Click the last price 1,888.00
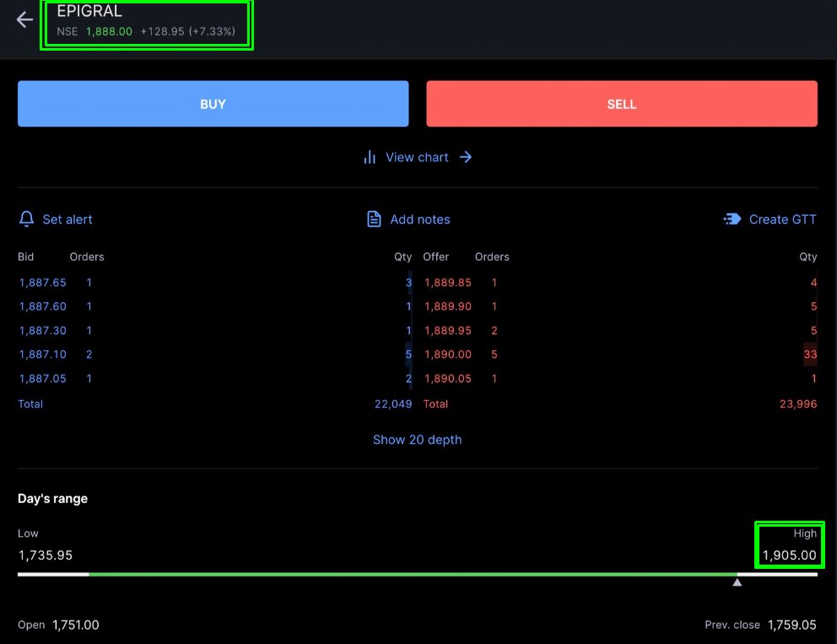837x644 pixels. 109,31
